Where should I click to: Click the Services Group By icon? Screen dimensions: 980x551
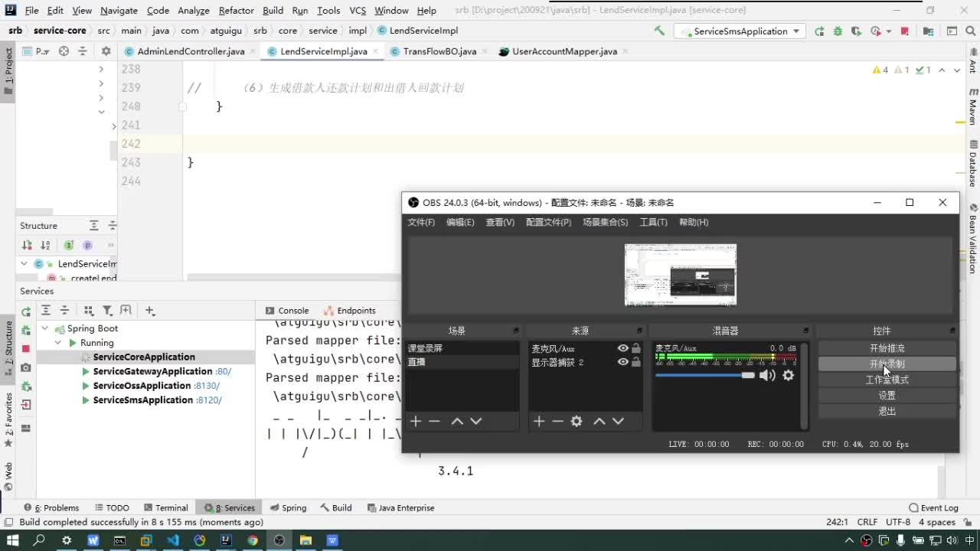(x=89, y=311)
